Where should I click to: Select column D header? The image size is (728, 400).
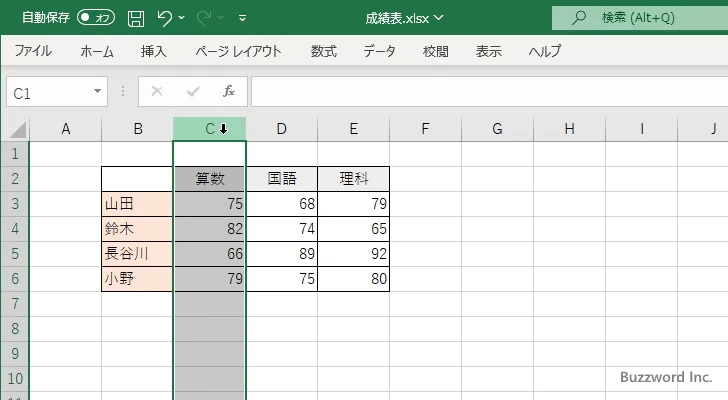(281, 129)
